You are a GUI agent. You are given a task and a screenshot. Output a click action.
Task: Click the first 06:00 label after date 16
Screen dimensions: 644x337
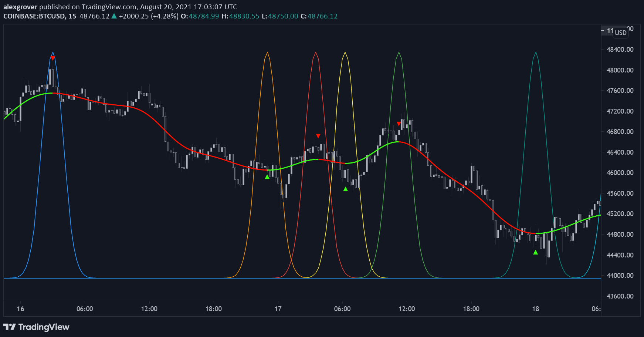(x=85, y=309)
